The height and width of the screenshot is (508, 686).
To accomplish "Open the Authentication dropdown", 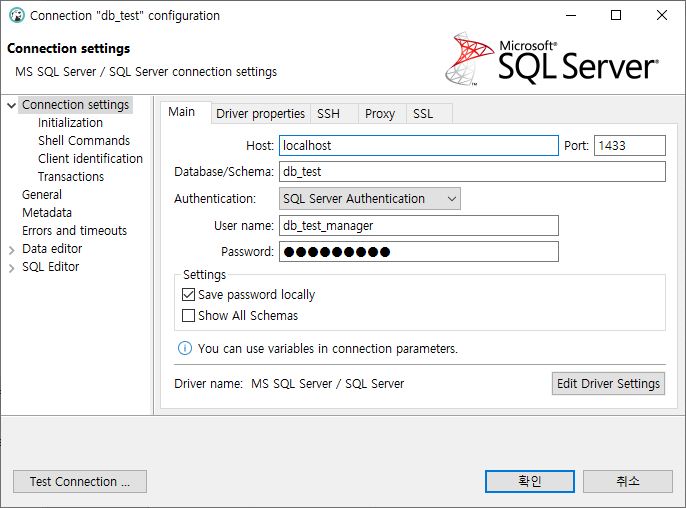I will (x=370, y=199).
